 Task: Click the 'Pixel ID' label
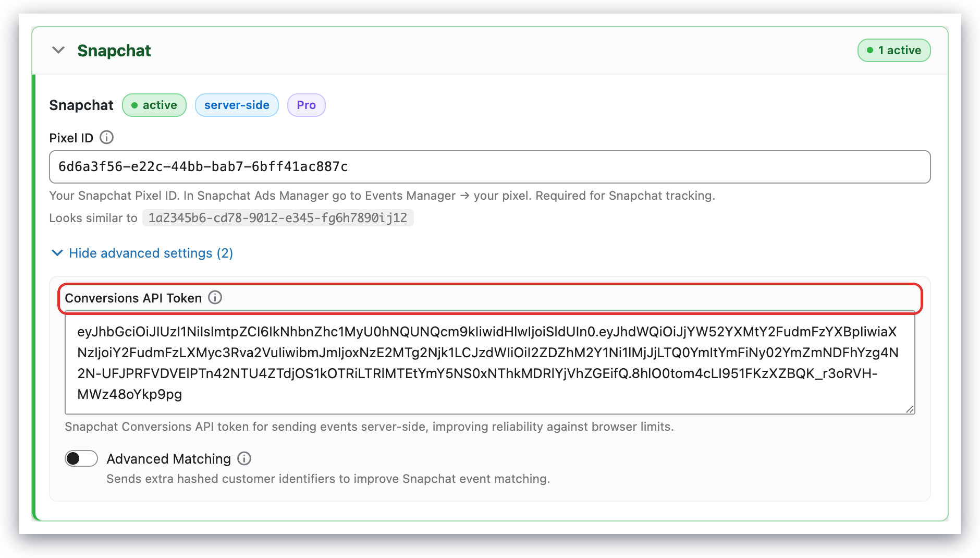coord(71,138)
